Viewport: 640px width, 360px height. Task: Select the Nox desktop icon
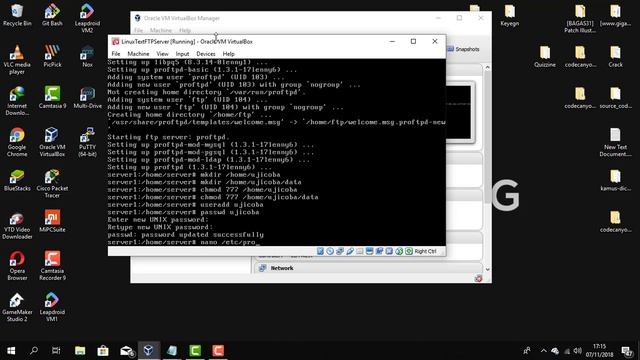tap(87, 57)
